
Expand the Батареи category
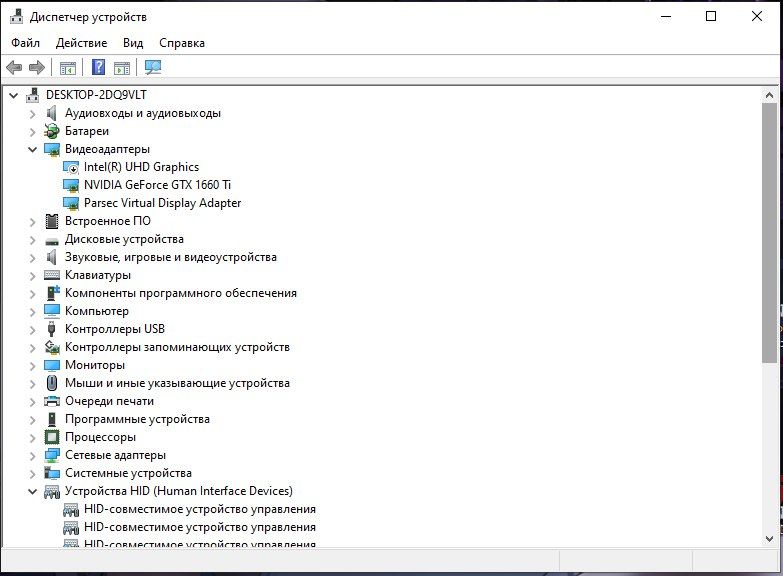[32, 132]
